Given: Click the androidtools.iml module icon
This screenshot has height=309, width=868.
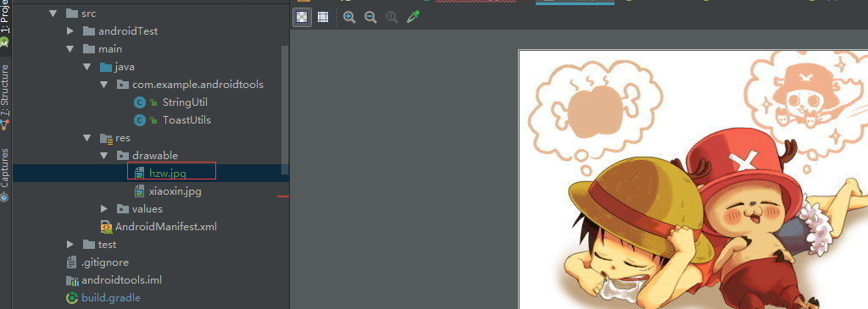Looking at the screenshot, I should (x=72, y=280).
